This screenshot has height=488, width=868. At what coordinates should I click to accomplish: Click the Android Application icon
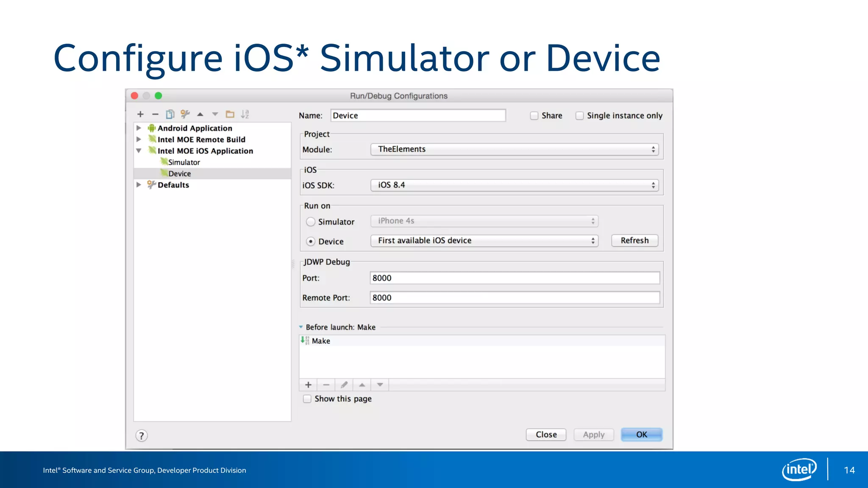click(151, 128)
